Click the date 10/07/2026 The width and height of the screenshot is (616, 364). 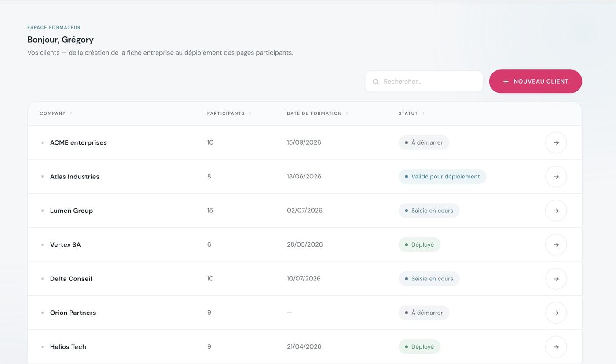(x=304, y=279)
